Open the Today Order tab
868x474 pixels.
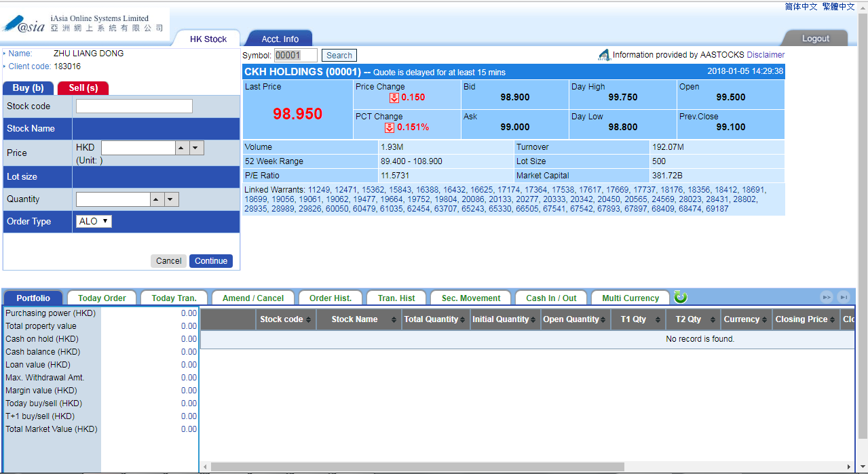(102, 298)
